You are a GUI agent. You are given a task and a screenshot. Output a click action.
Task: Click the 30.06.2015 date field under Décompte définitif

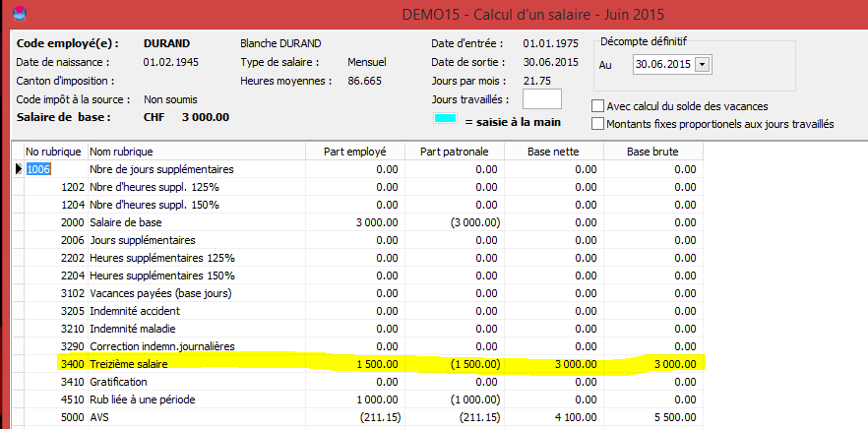[x=662, y=65]
